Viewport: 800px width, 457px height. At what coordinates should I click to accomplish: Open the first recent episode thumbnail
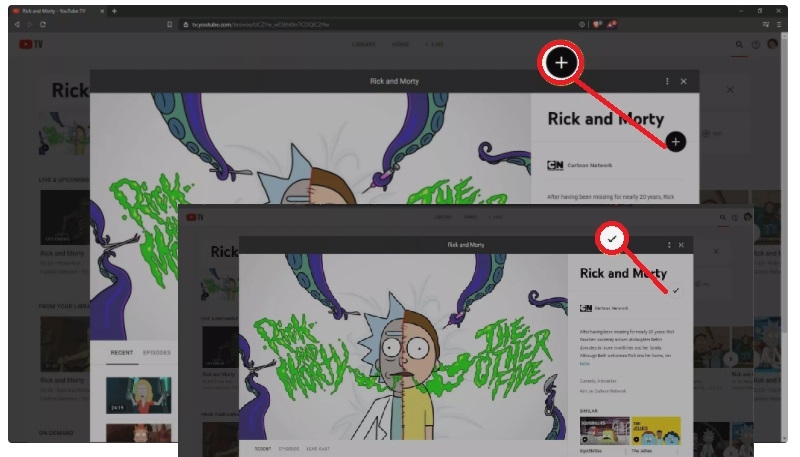point(139,393)
